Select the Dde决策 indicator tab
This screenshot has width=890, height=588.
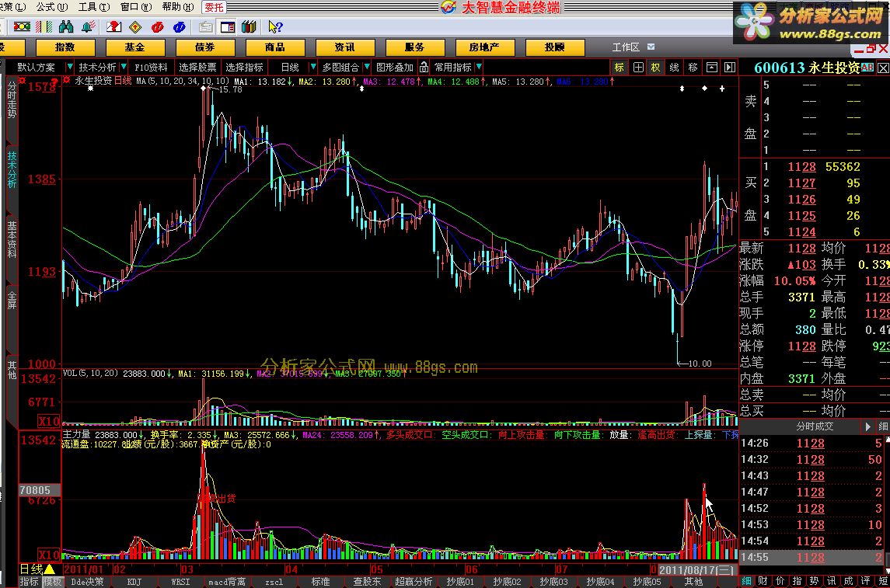87,582
